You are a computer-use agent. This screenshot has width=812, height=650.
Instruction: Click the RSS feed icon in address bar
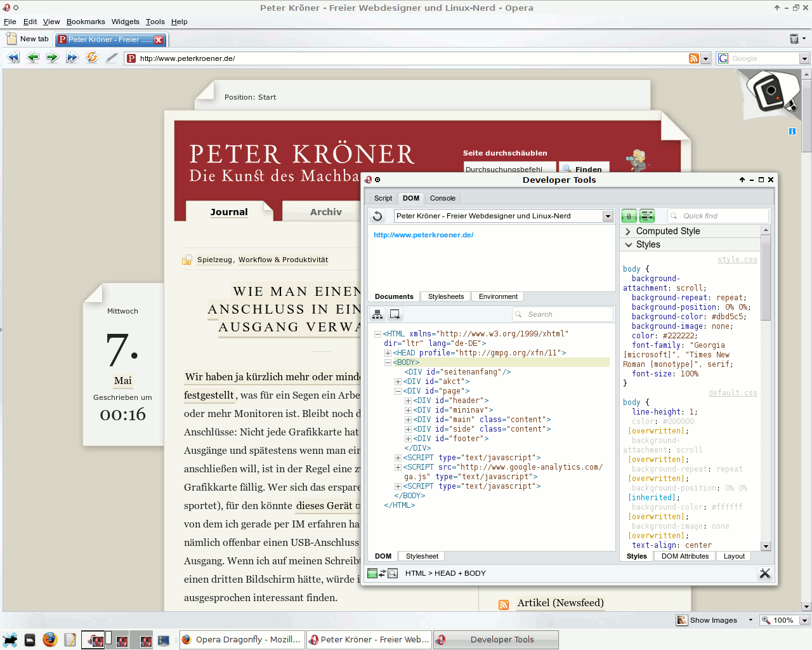click(x=694, y=58)
